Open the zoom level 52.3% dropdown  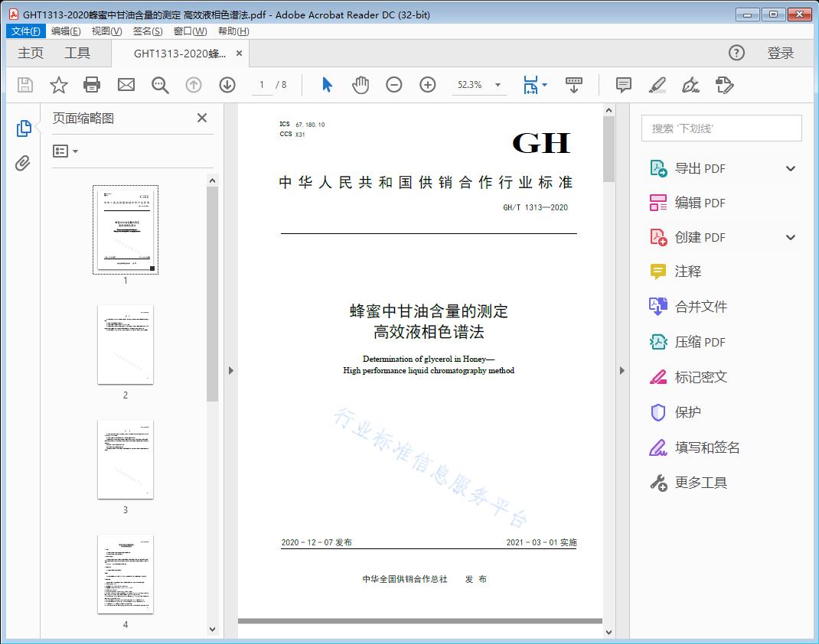click(x=498, y=85)
